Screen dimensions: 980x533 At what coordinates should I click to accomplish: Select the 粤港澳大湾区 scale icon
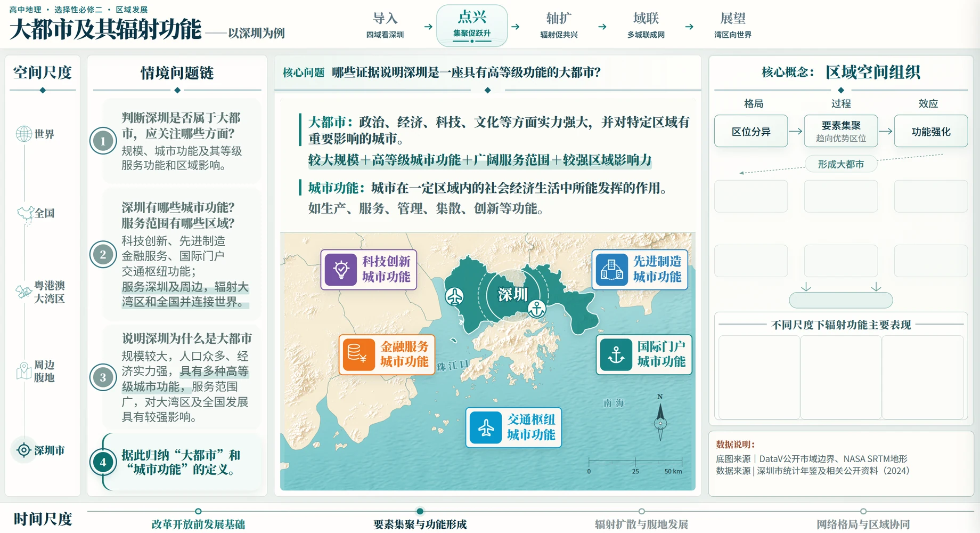coord(23,292)
